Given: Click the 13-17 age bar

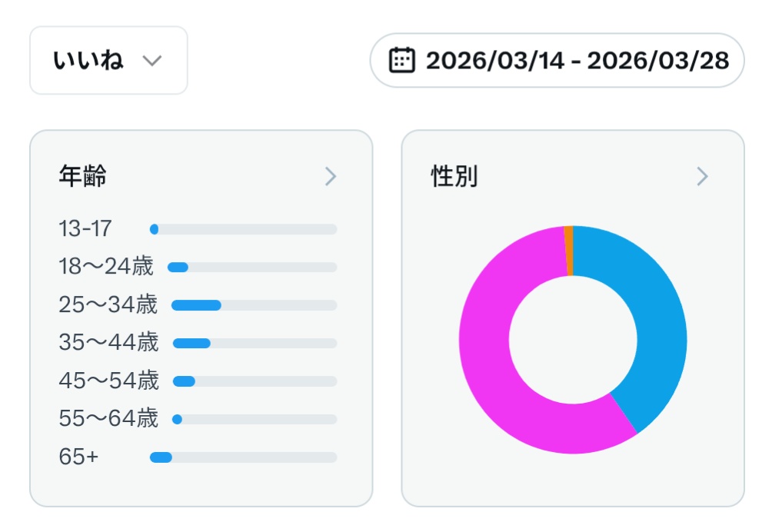Looking at the screenshot, I should coord(243,229).
